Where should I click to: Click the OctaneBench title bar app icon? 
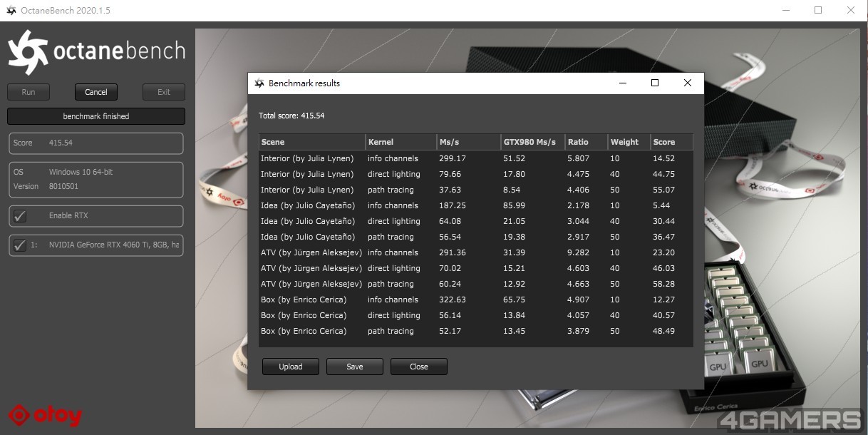pyautogui.click(x=11, y=11)
